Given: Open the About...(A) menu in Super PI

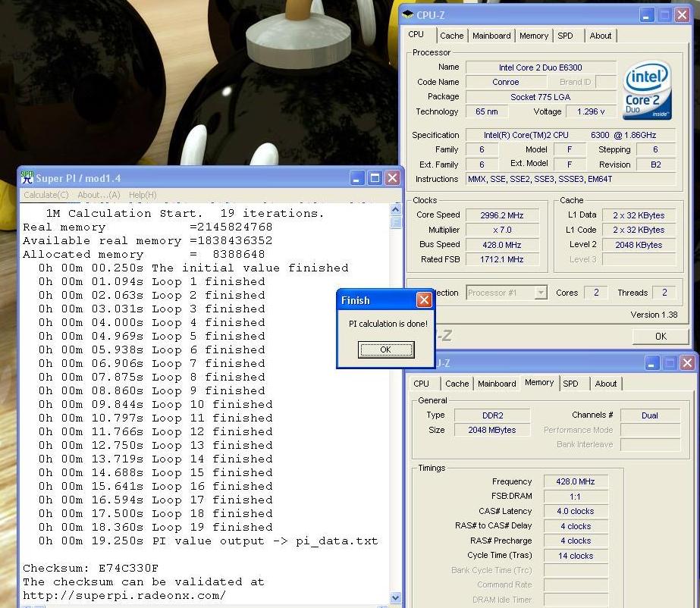Looking at the screenshot, I should click(99, 195).
